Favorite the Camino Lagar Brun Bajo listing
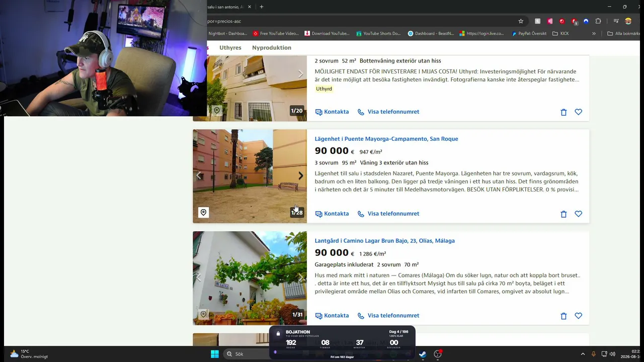The image size is (644, 362). (578, 316)
